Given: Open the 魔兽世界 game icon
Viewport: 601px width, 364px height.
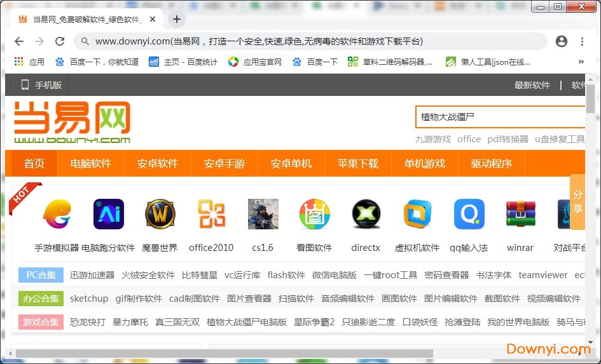Looking at the screenshot, I should (x=160, y=214).
